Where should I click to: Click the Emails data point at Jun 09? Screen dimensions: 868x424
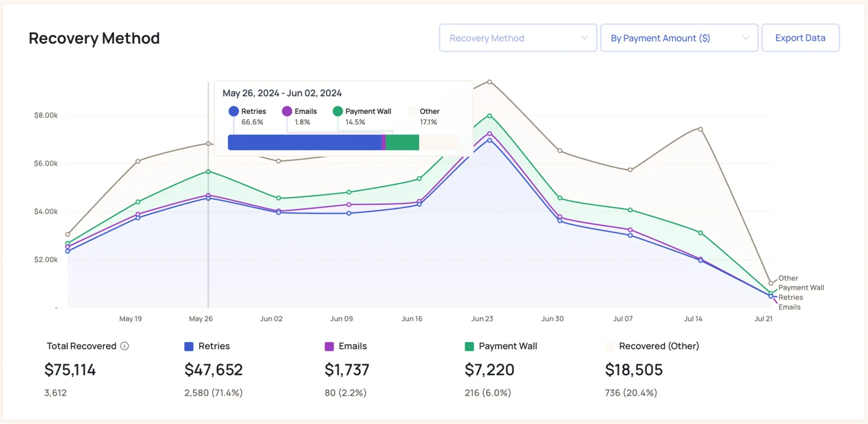pyautogui.click(x=349, y=204)
